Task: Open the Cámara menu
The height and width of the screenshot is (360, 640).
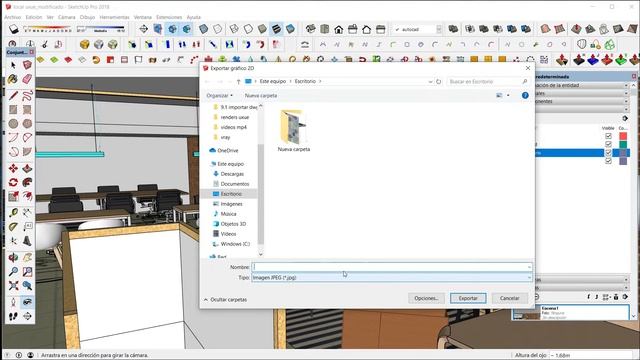Action: [x=67, y=17]
